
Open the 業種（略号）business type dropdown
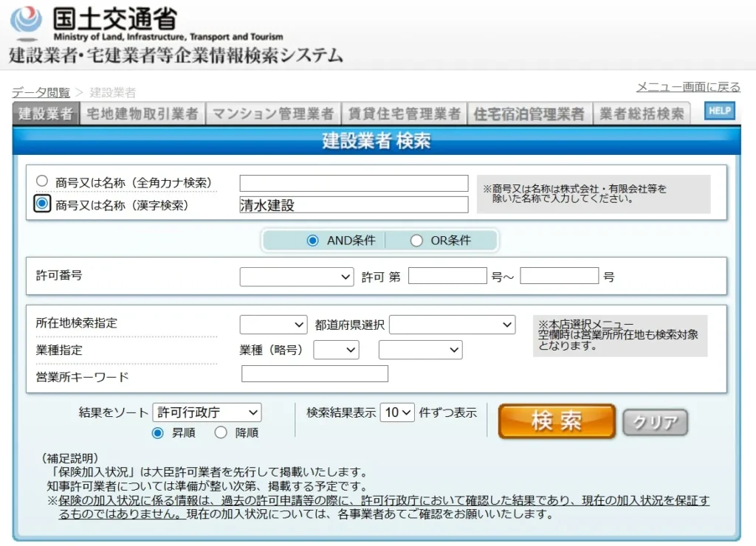(x=337, y=350)
